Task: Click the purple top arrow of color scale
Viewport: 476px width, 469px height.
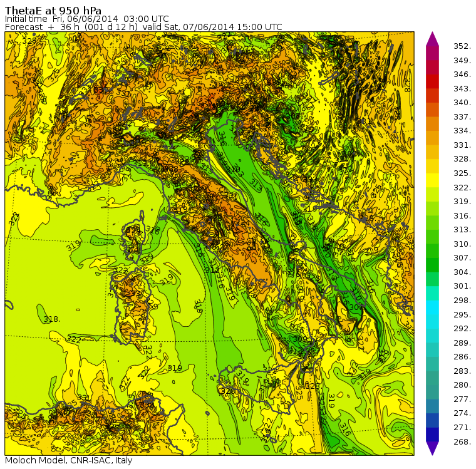Action: [x=432, y=39]
